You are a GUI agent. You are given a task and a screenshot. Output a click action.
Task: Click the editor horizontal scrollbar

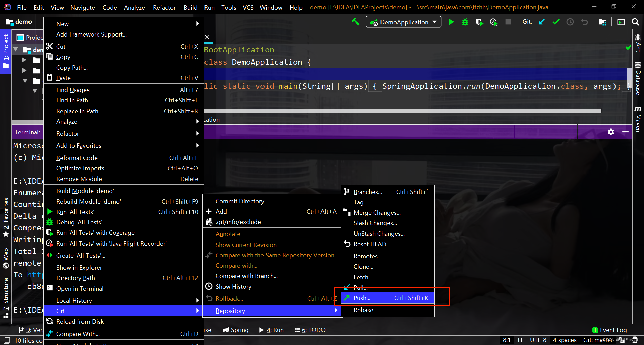point(403,111)
